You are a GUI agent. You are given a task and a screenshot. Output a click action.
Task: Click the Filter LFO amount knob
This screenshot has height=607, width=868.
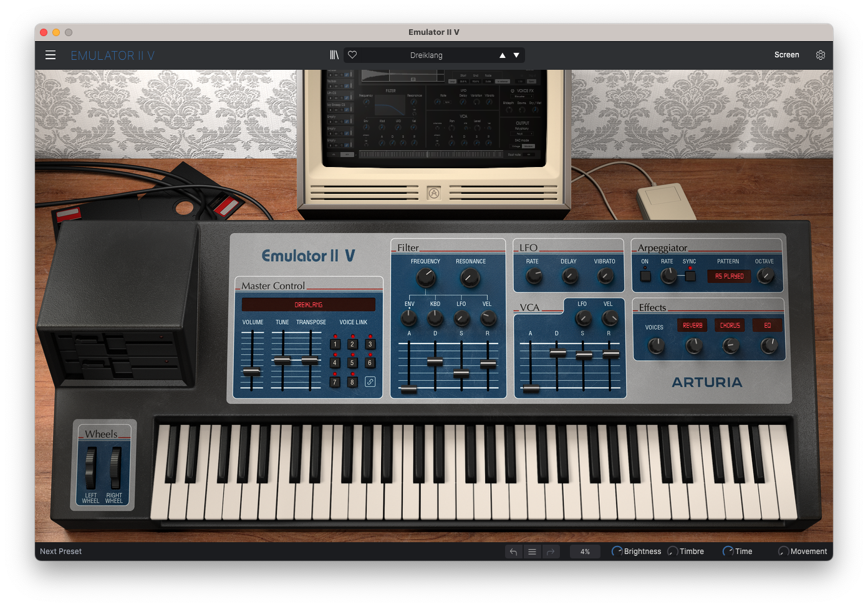coord(461,318)
